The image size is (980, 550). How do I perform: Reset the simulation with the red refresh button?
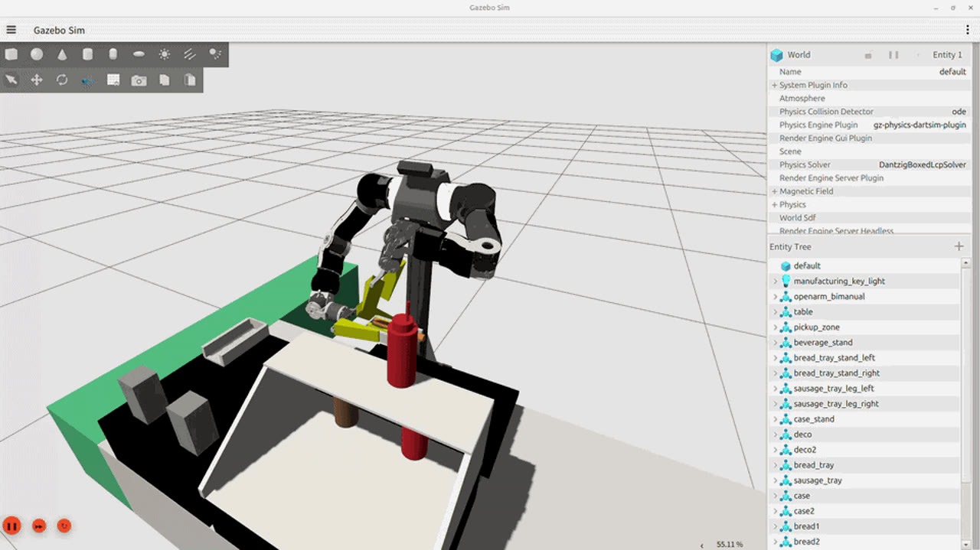click(x=64, y=526)
